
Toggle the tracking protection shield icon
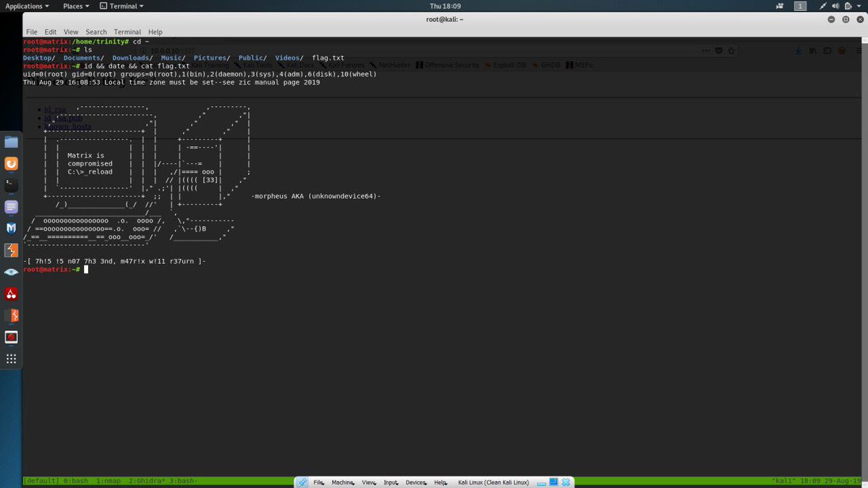pyautogui.click(x=719, y=51)
